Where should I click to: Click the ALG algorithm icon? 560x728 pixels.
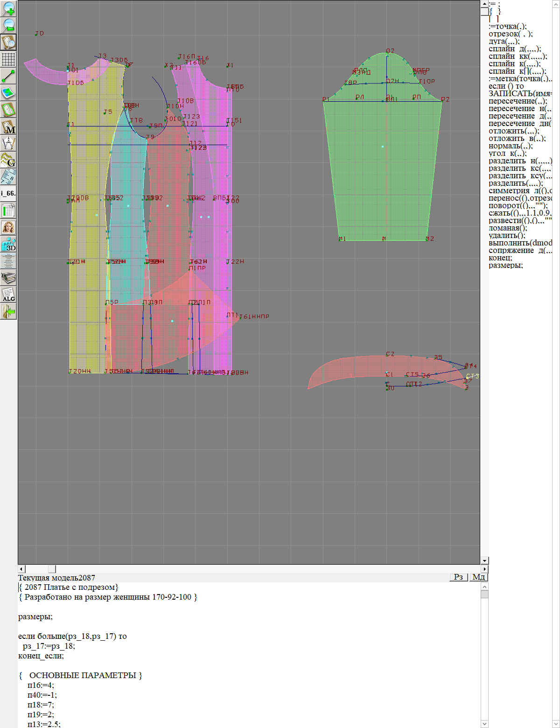[8, 294]
